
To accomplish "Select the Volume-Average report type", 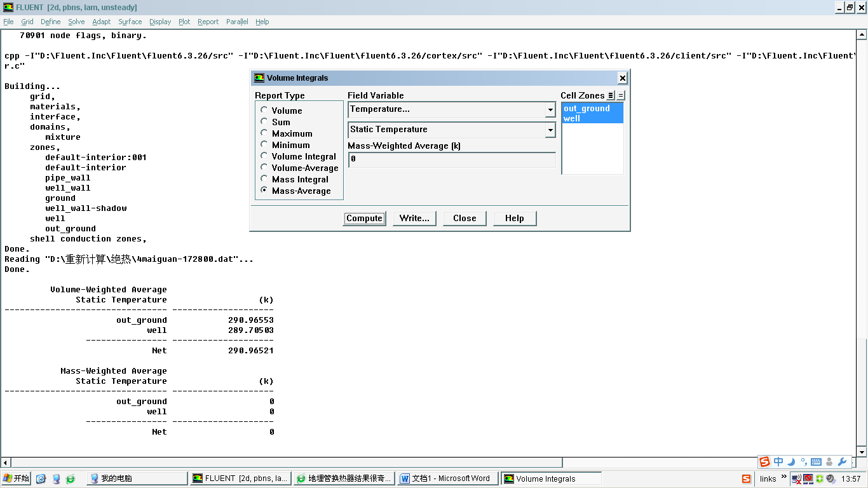I will coord(264,168).
